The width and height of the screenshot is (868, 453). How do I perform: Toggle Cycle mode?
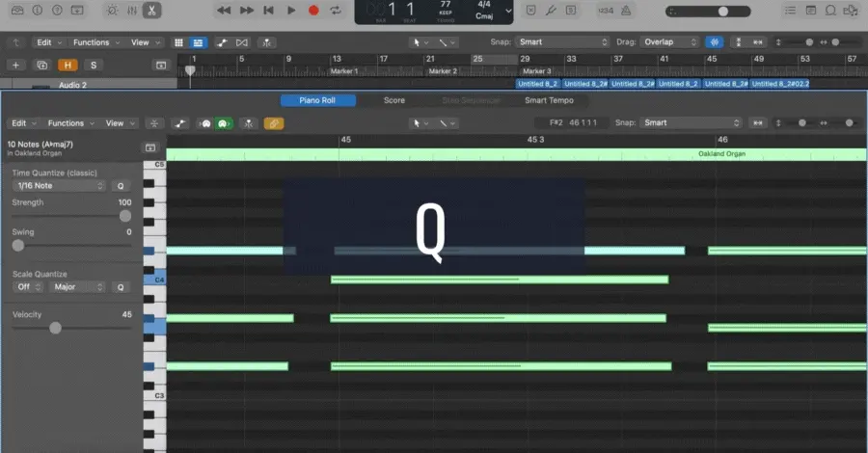[x=336, y=10]
